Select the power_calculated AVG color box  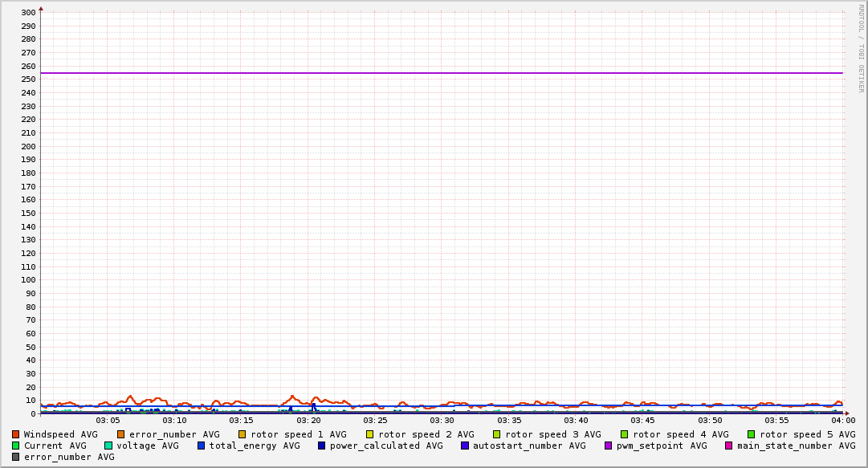321,446
